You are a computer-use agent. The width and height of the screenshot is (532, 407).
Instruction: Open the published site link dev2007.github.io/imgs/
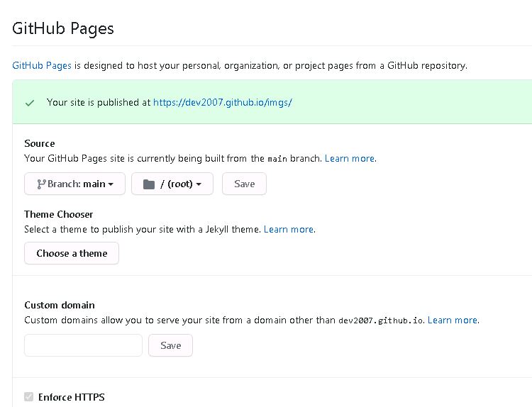click(222, 102)
